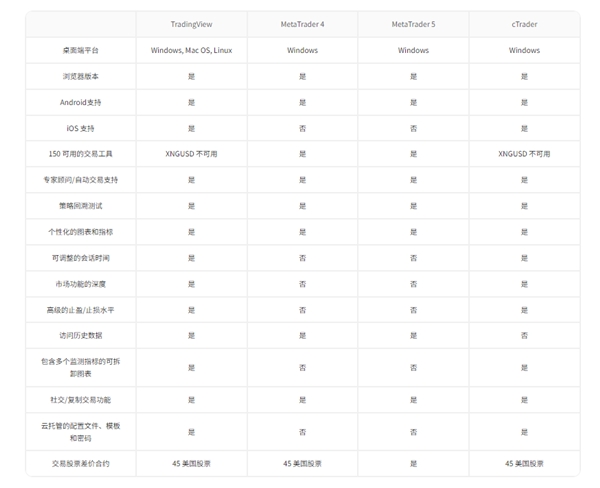Select the 可调整的会话时间 row label

tap(80, 258)
